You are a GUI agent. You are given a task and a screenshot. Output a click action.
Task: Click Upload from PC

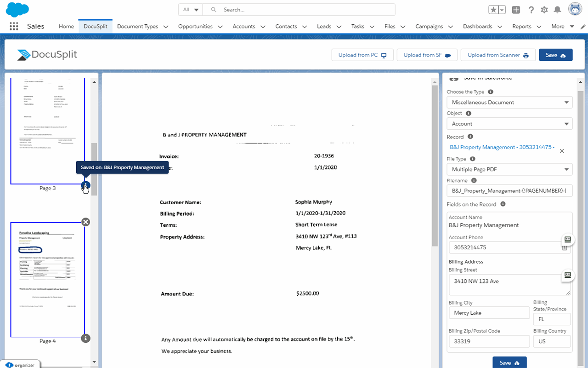(x=362, y=55)
